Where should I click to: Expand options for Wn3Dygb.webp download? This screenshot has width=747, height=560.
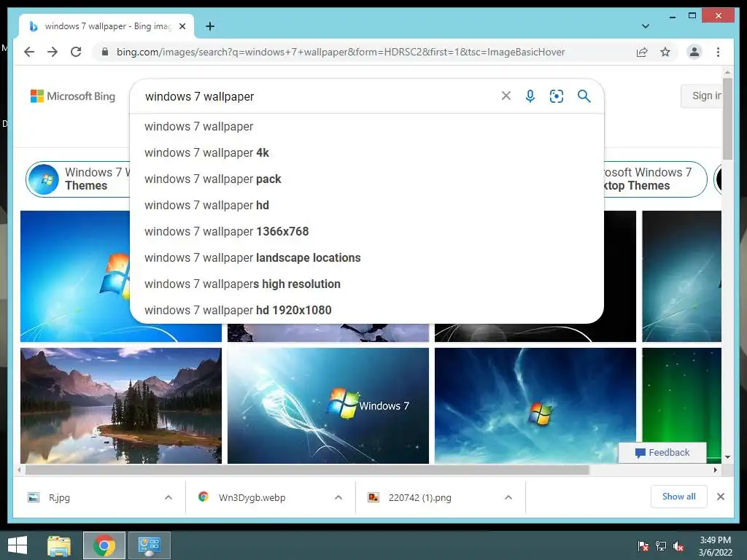338,497
